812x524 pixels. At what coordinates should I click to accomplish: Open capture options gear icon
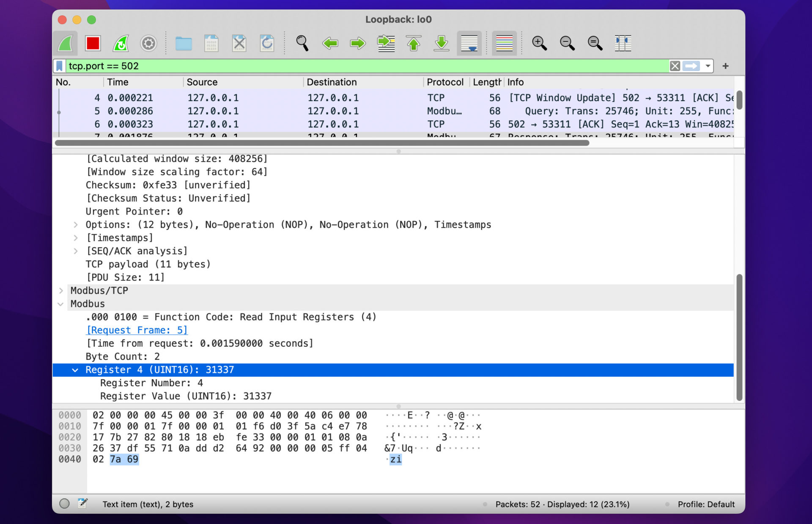pos(148,43)
